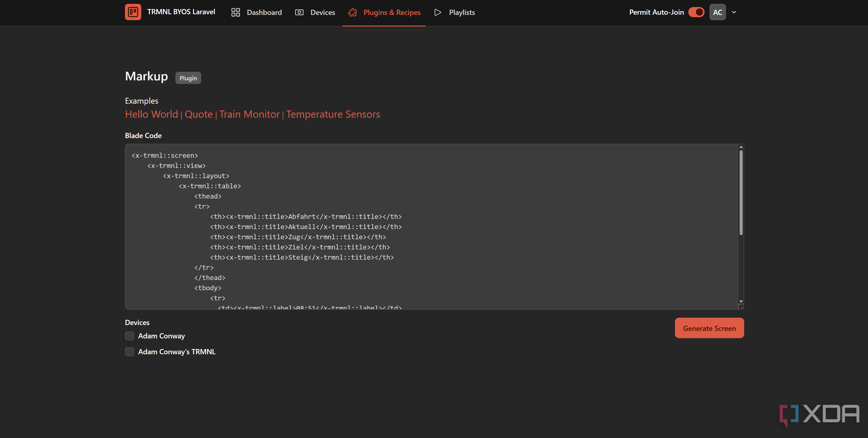Switch to the Playlists tab
This screenshot has width=868, height=438.
[x=454, y=12]
